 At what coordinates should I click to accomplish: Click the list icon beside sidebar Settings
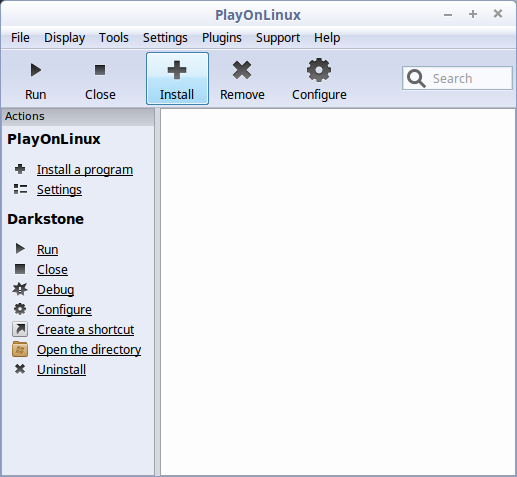tap(20, 189)
